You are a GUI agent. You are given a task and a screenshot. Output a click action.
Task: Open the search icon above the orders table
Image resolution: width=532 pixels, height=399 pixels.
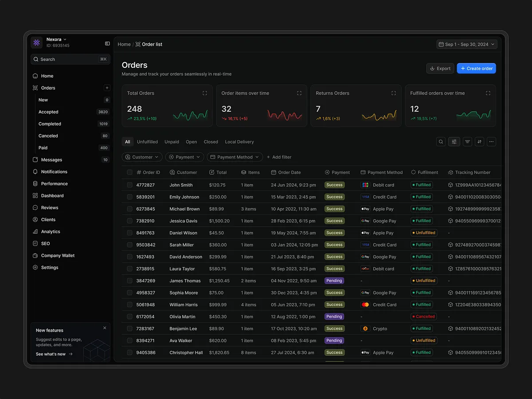[x=440, y=141]
